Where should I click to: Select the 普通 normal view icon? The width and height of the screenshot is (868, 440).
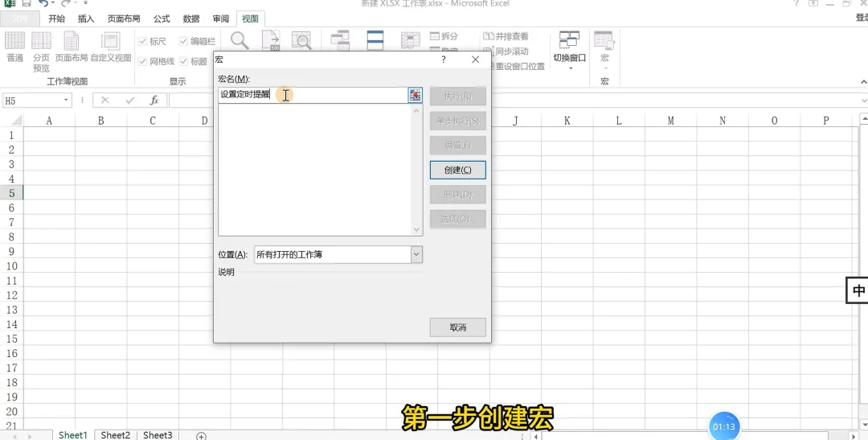tap(15, 47)
